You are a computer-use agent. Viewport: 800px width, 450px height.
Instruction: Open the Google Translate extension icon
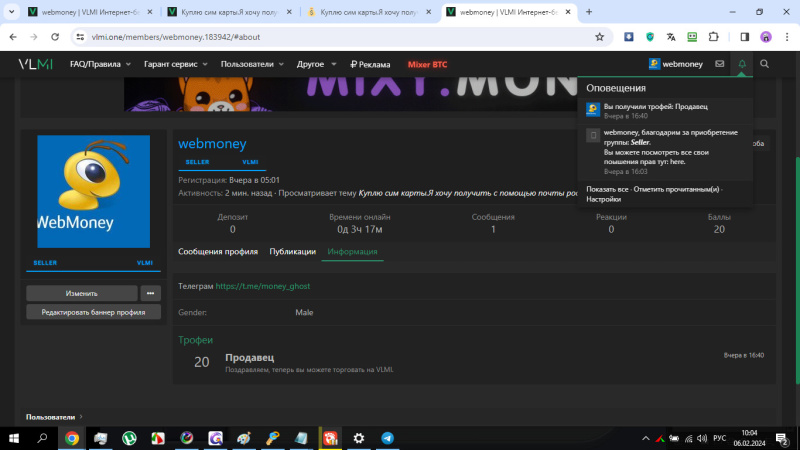(x=671, y=37)
